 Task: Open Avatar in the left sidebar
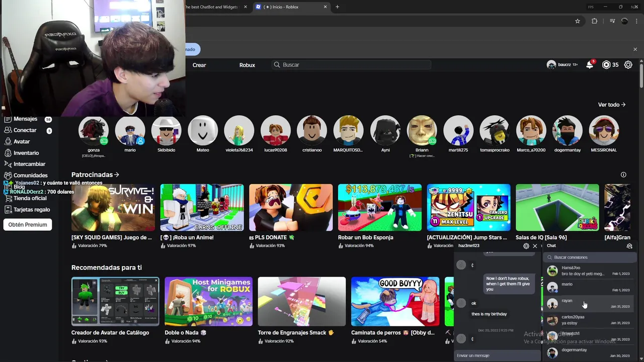[22, 142]
